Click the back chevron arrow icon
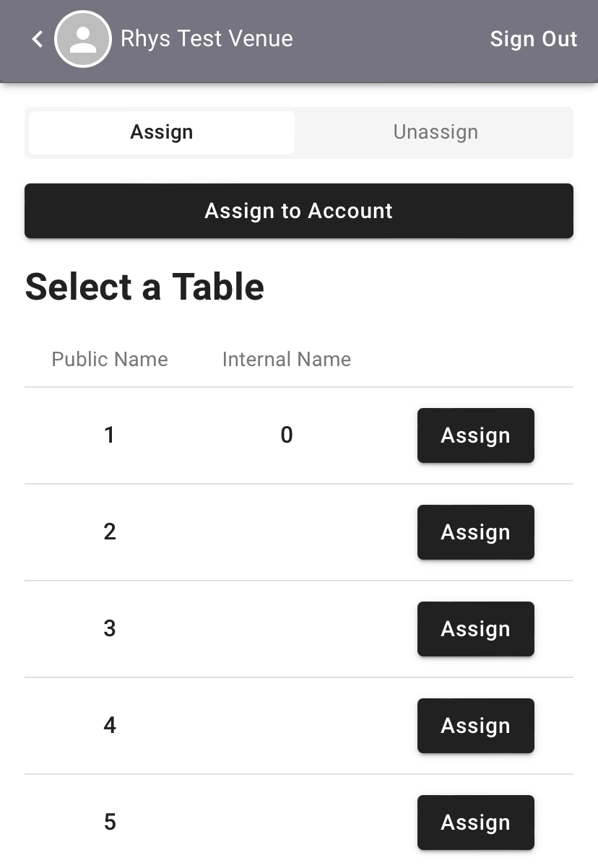The image size is (598, 868). click(x=38, y=39)
